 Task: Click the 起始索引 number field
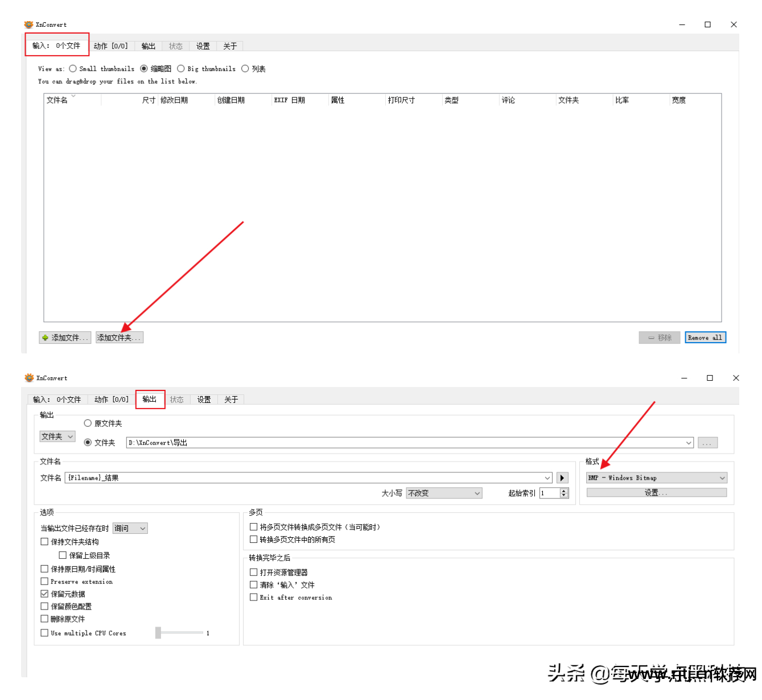pyautogui.click(x=550, y=493)
